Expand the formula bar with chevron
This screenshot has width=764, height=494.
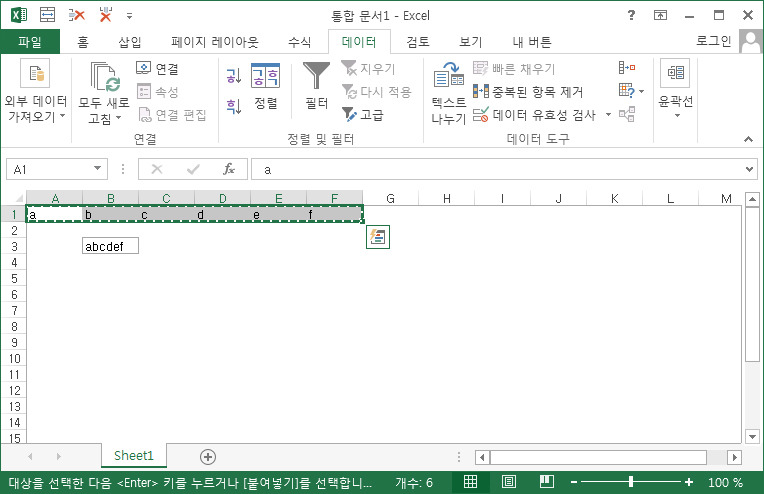pos(749,169)
